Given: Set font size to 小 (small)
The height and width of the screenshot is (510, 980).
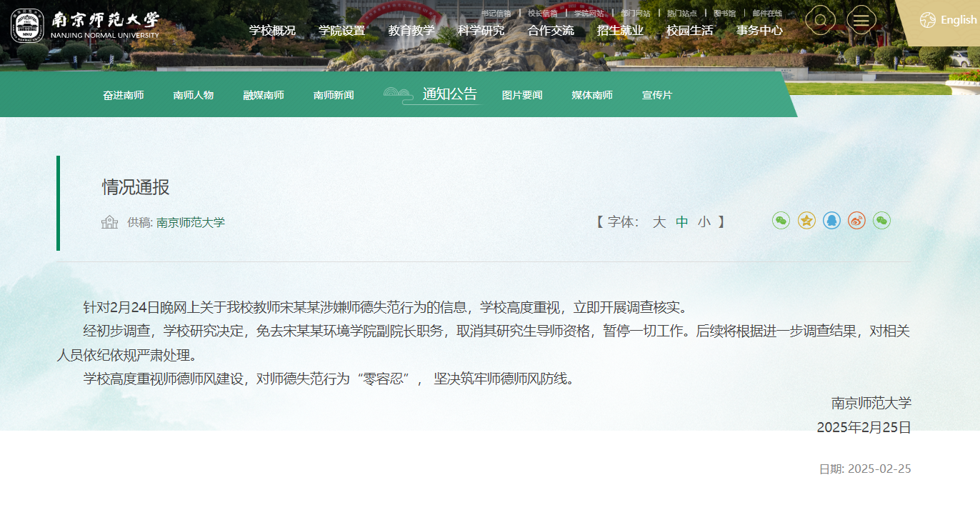Looking at the screenshot, I should 704,222.
